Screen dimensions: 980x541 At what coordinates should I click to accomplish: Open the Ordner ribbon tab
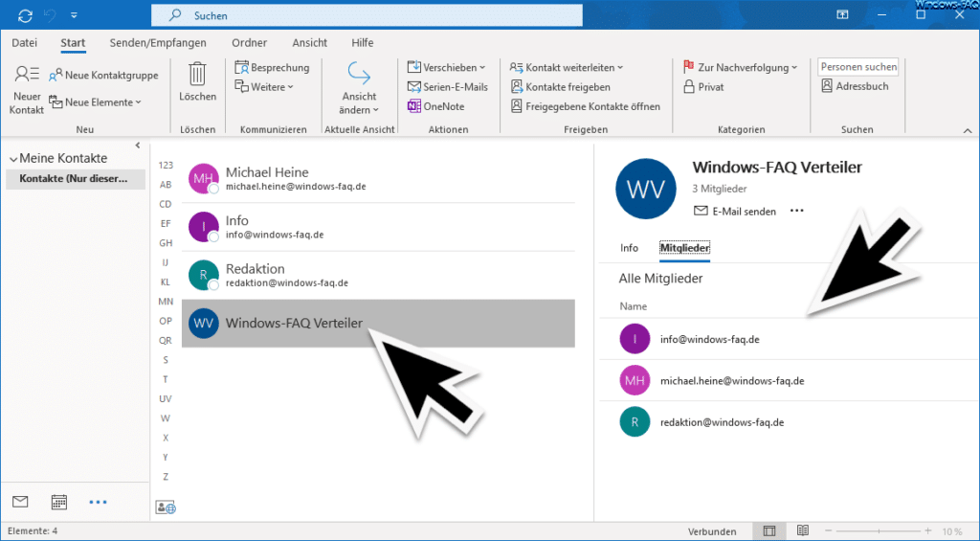coord(250,43)
